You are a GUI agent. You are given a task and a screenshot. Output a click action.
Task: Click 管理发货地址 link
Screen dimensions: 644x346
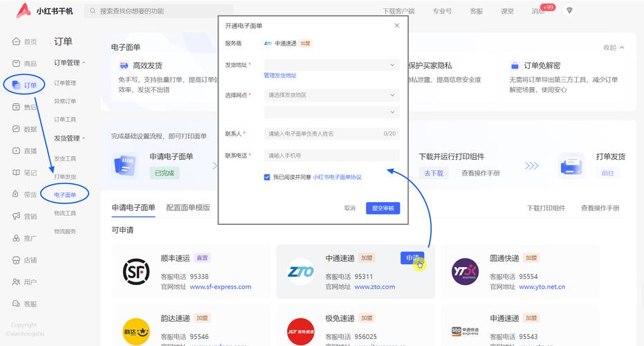point(280,75)
